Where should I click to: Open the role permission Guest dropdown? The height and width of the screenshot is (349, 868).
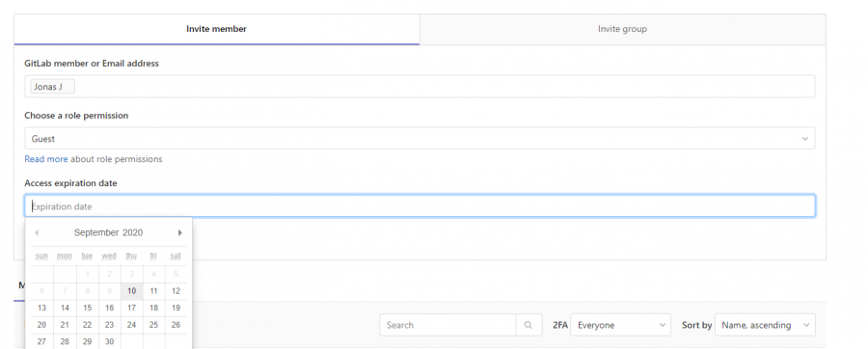click(420, 138)
